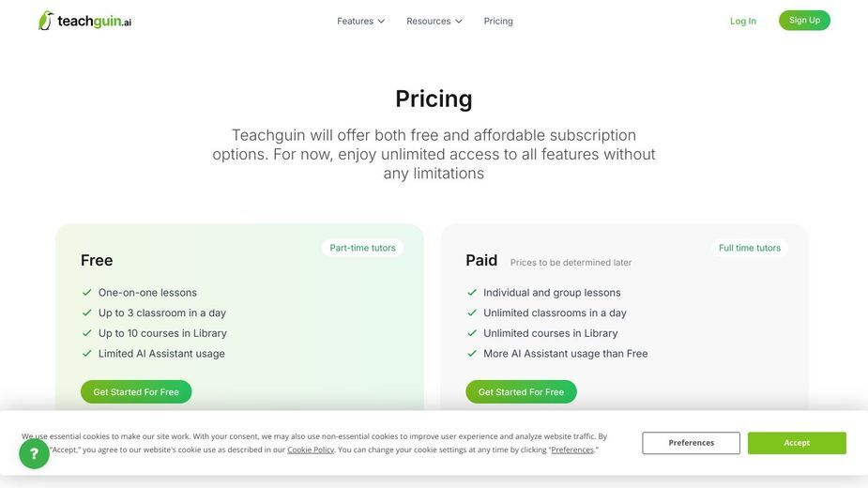The image size is (868, 488).
Task: Click checkmark icon beside One-on-one lessons
Action: (87, 293)
